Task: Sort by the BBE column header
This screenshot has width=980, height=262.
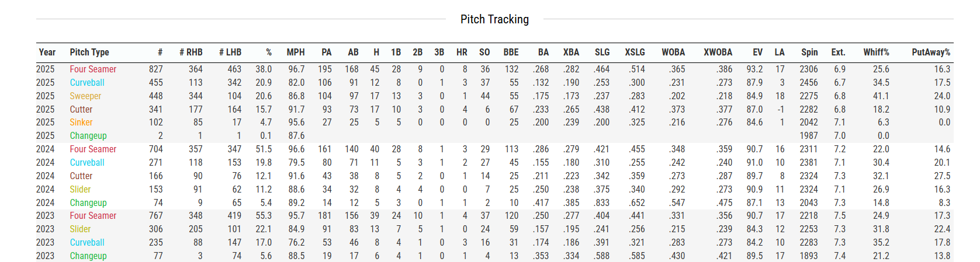Action: pyautogui.click(x=511, y=53)
